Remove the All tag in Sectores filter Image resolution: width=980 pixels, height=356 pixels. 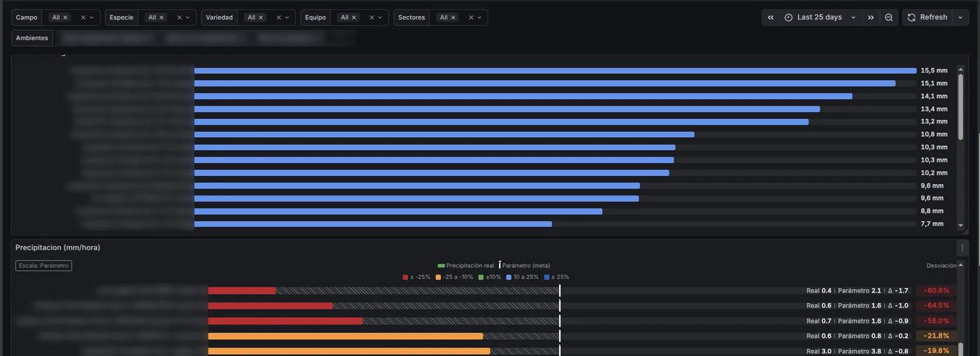click(453, 18)
